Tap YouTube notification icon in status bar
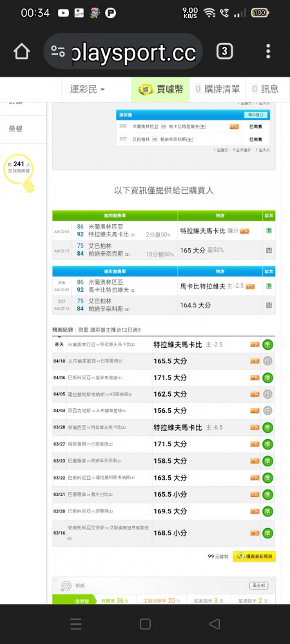Screen dimensions: 290x644 click(63, 13)
